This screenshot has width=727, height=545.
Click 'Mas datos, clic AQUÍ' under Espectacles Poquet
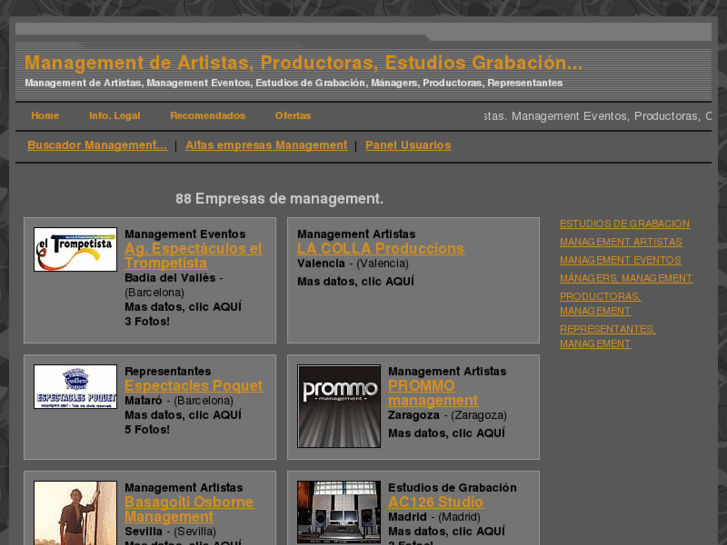pos(183,415)
